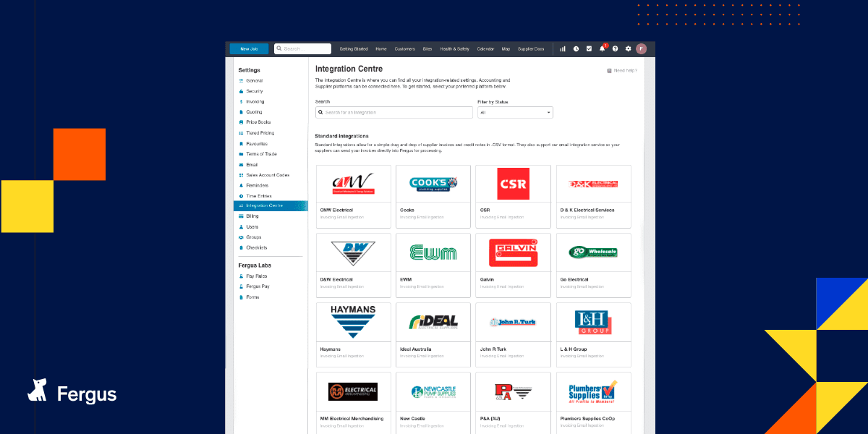
Task: Open the reports bar chart icon
Action: [563, 48]
